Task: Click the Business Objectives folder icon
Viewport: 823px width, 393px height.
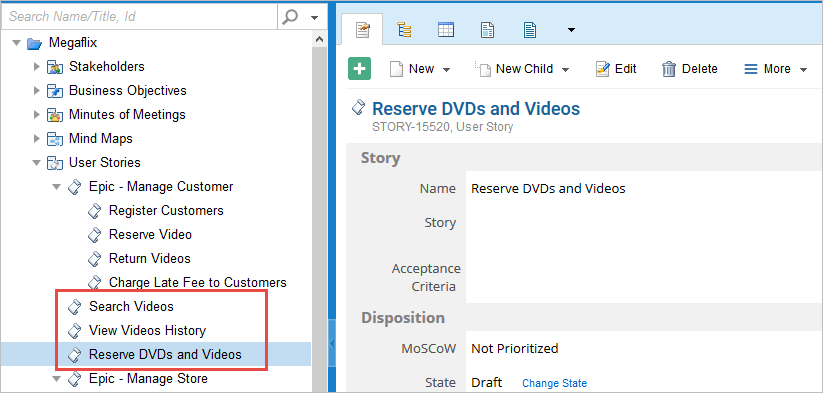Action: pyautogui.click(x=55, y=91)
